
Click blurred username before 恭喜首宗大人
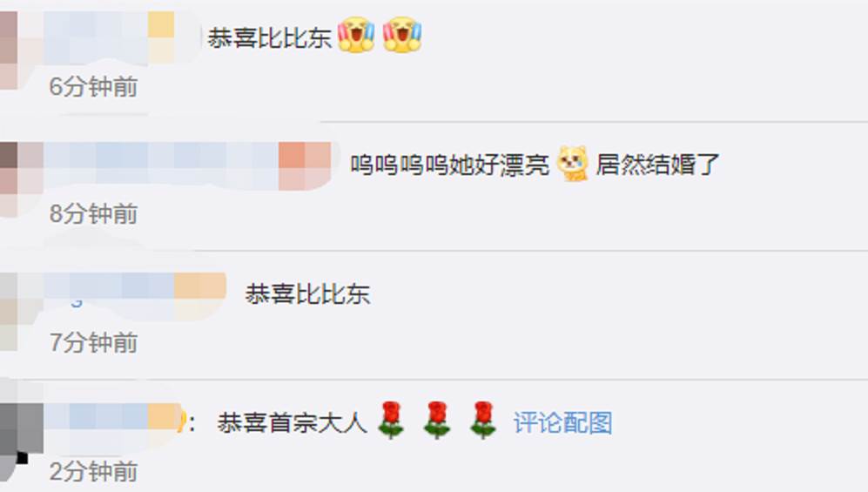coord(113,421)
